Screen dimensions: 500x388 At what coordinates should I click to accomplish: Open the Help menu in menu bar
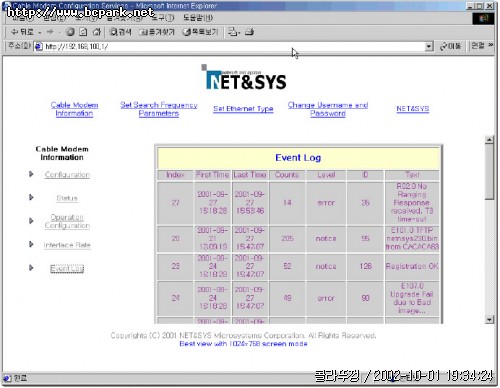point(198,17)
